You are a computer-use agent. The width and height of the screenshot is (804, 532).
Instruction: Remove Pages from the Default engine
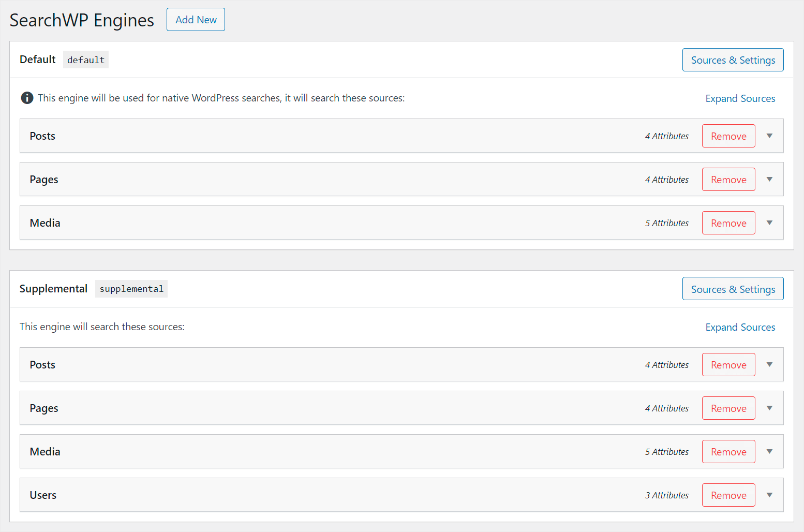click(728, 180)
